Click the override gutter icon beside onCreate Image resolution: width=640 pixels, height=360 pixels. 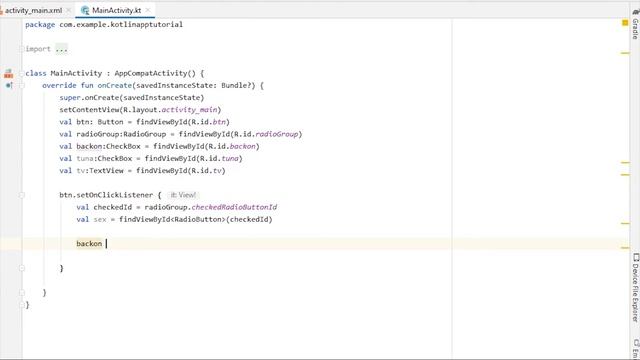pos(9,85)
